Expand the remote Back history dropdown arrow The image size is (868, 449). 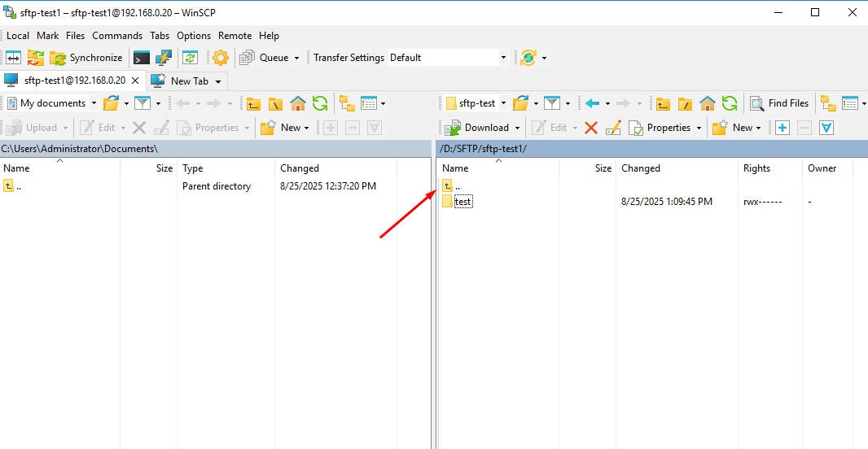[607, 103]
